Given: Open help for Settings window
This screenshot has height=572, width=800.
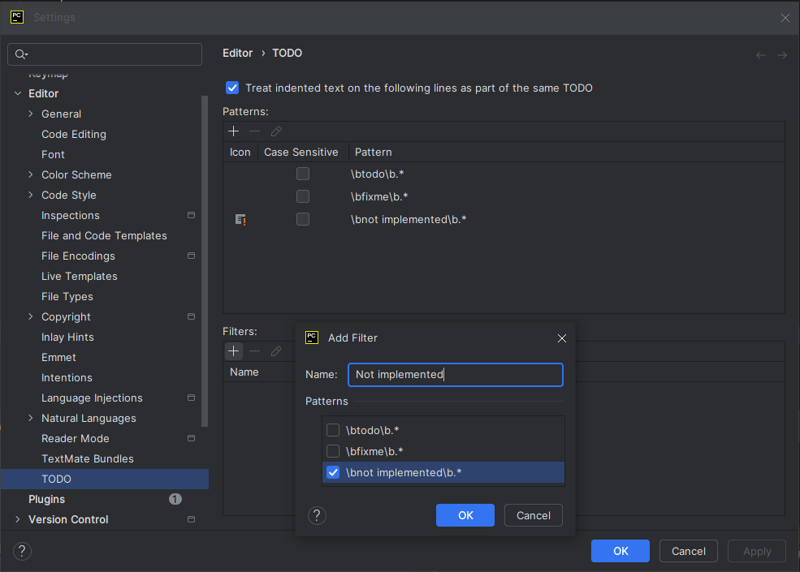Looking at the screenshot, I should (22, 551).
